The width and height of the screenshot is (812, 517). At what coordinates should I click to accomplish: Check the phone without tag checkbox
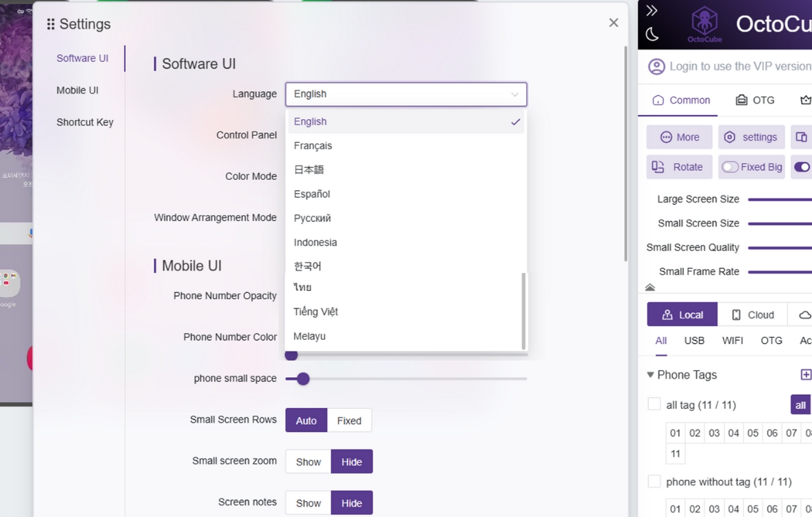(654, 481)
